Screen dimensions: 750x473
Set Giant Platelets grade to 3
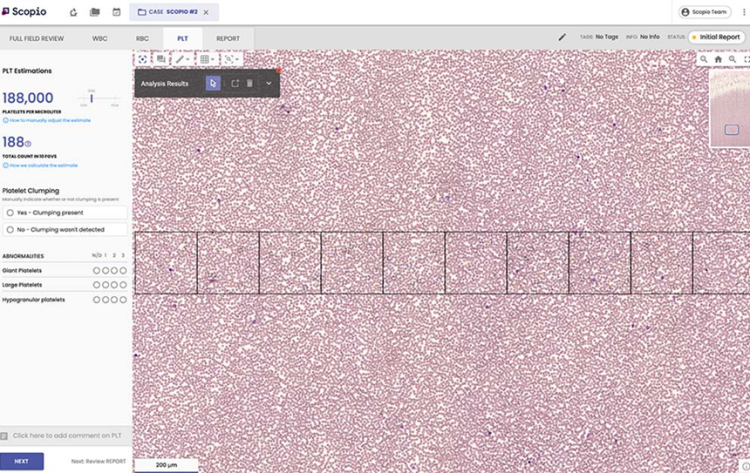pyautogui.click(x=123, y=271)
